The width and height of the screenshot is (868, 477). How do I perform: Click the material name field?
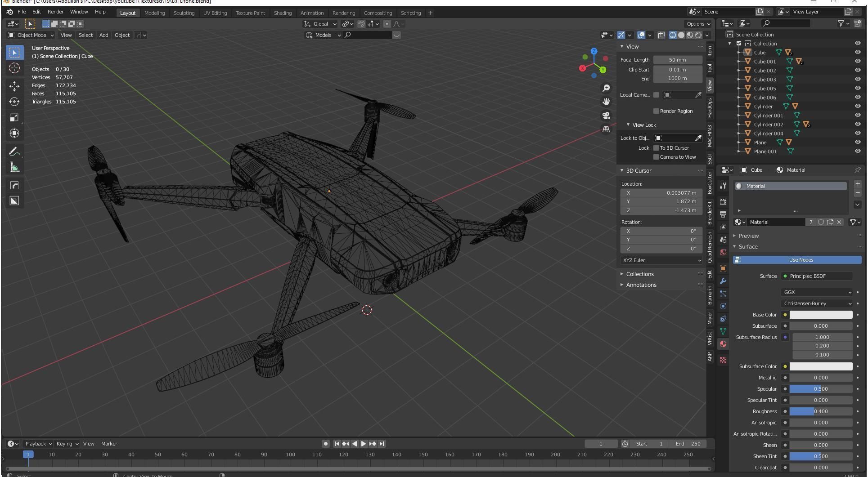click(x=776, y=222)
